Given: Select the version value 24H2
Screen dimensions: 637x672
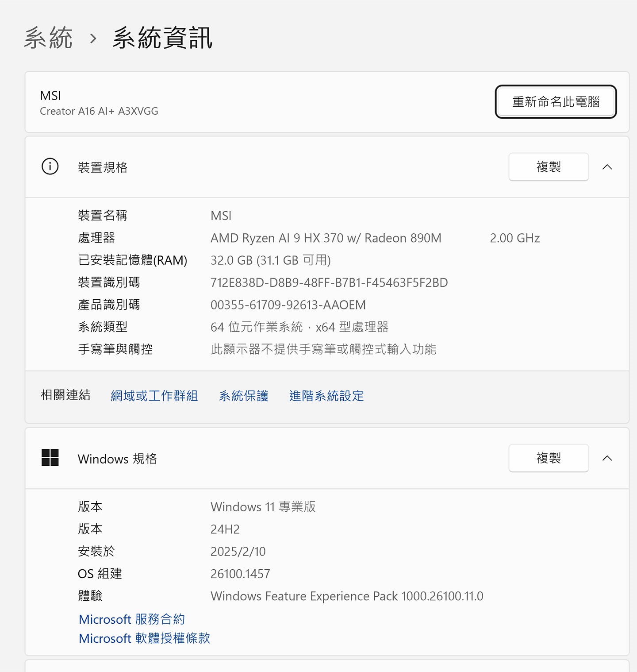Looking at the screenshot, I should 225,529.
